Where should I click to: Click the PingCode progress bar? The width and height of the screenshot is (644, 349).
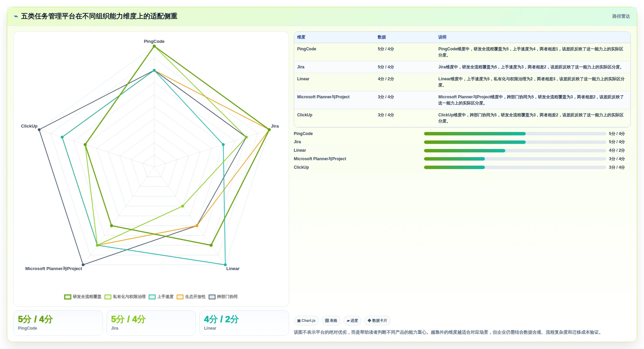515,134
